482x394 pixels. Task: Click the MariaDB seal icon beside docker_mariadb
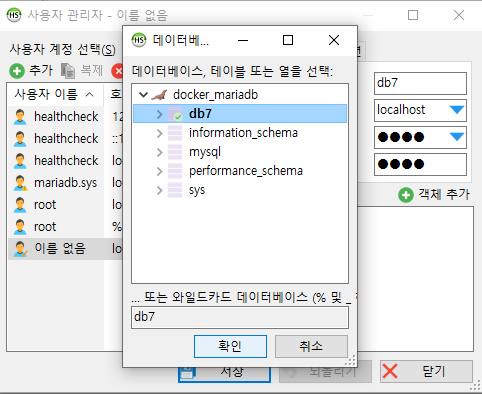coord(159,95)
